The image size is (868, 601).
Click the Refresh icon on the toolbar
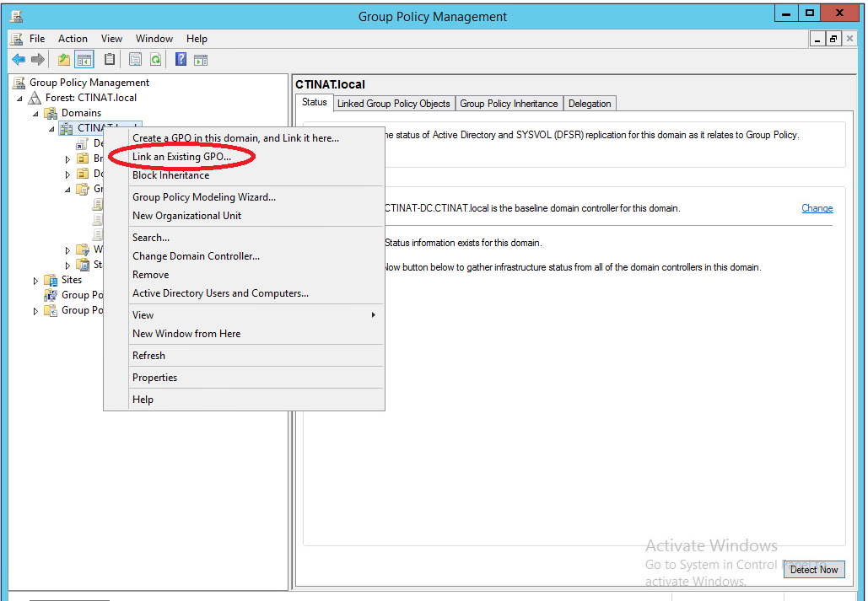[x=157, y=59]
